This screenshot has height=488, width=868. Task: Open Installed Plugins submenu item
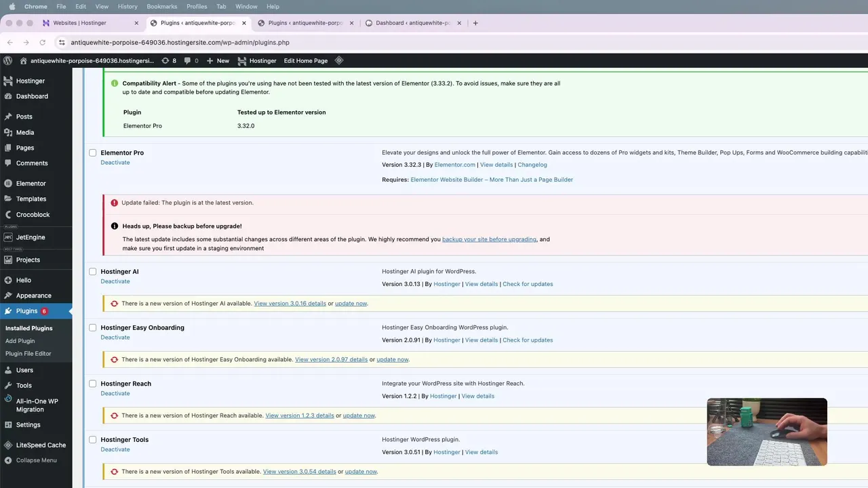[28, 328]
